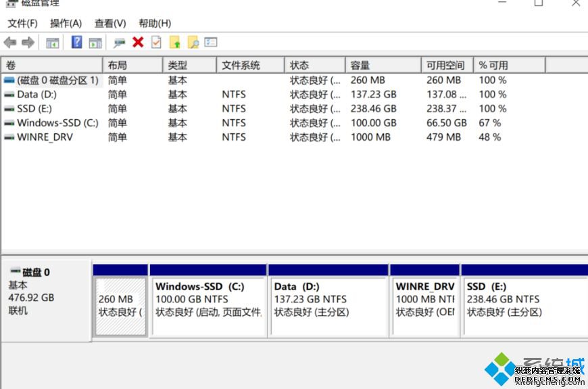This screenshot has height=389, width=588.
Task: Open Help via the blue question-mark icon
Action: [x=76, y=42]
